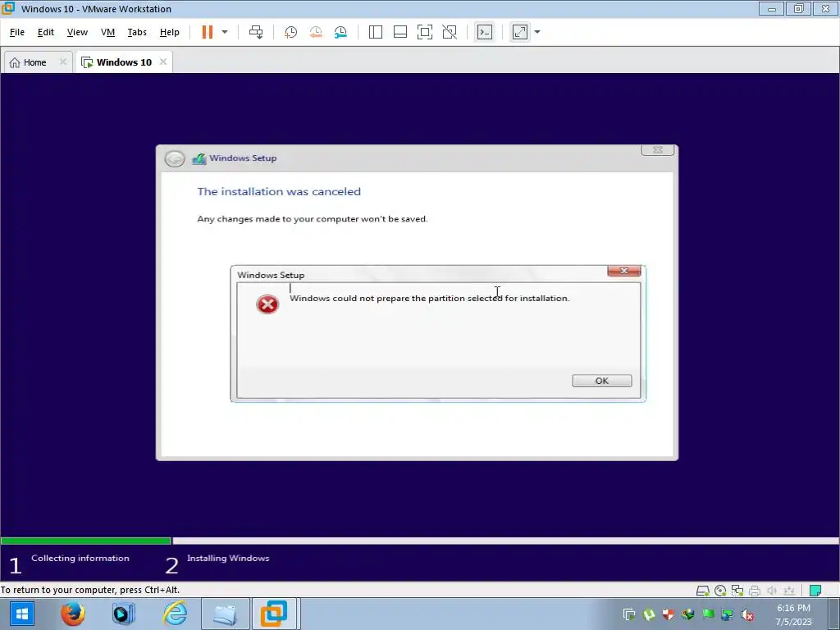Enter full screen mode
Viewport: 840px width, 630px height.
click(425, 32)
